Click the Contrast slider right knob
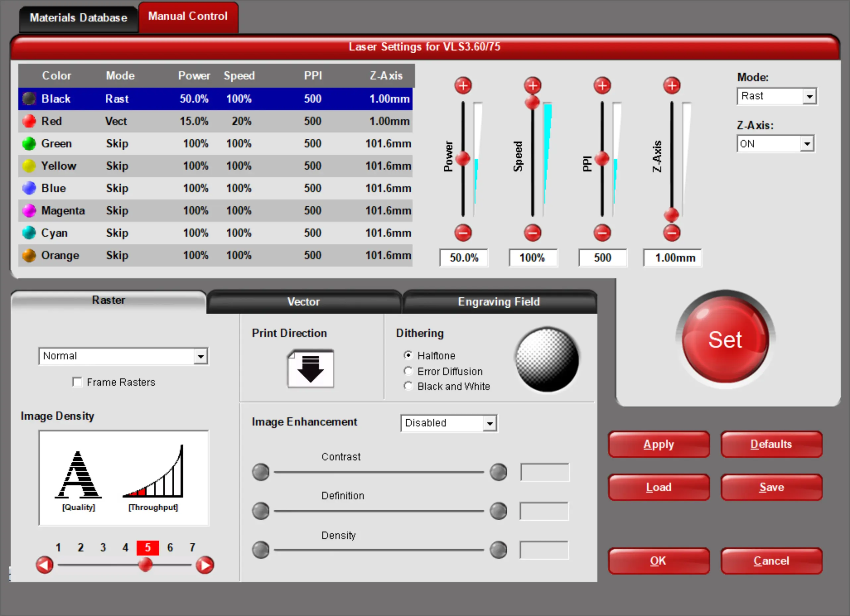The height and width of the screenshot is (616, 850). coord(498,472)
